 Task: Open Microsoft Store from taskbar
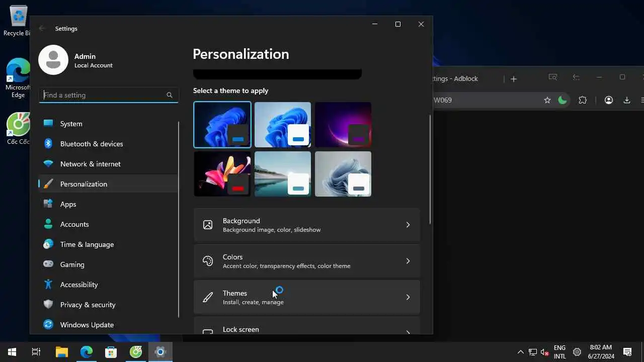point(111,352)
